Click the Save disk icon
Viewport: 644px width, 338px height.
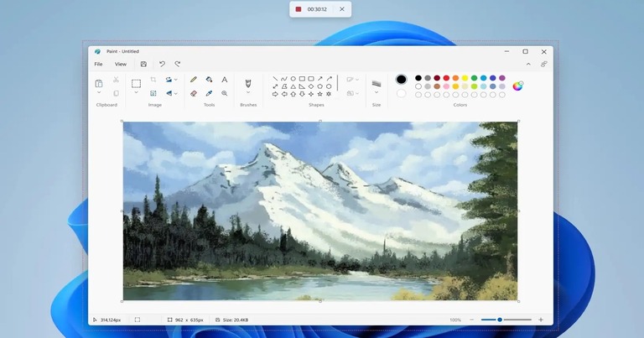(143, 64)
